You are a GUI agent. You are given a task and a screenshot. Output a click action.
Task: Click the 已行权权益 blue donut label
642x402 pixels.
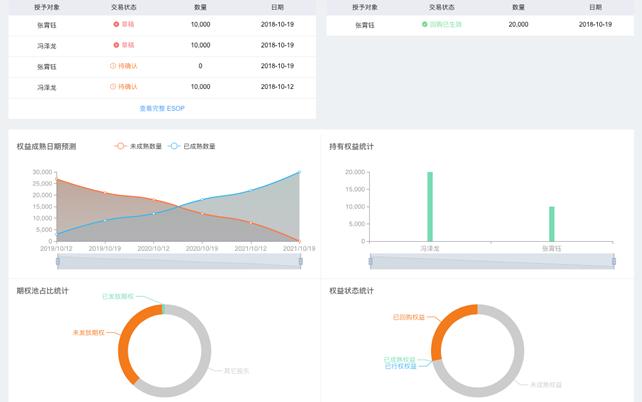[400, 366]
